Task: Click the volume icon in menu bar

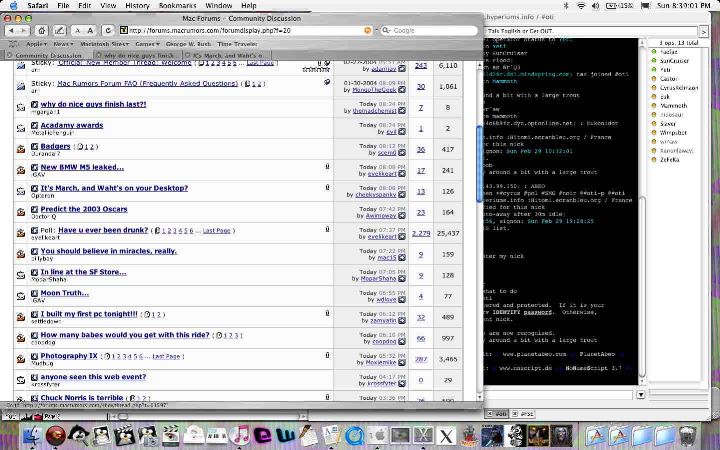Action: click(596, 6)
